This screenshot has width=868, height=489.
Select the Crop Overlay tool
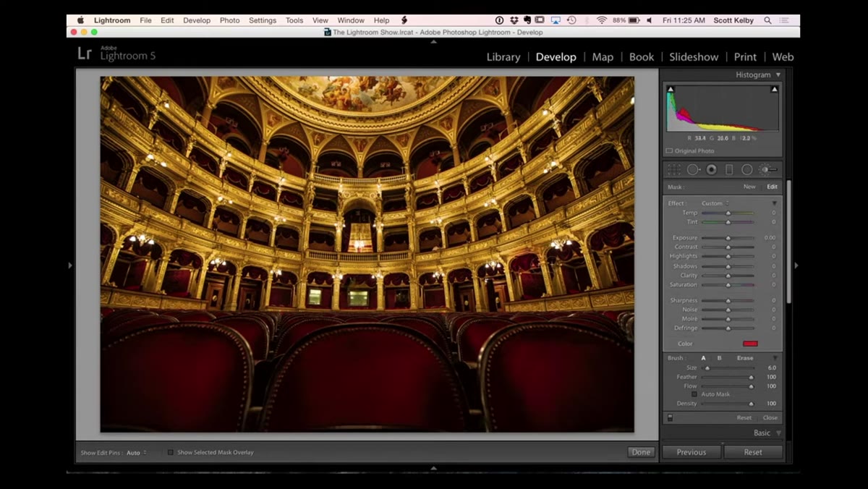point(674,169)
